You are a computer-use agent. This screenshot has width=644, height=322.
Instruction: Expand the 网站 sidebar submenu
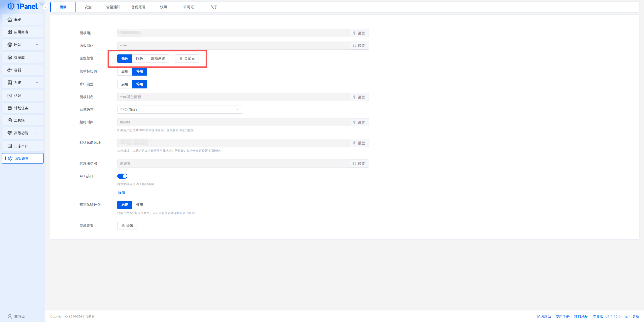(37, 45)
